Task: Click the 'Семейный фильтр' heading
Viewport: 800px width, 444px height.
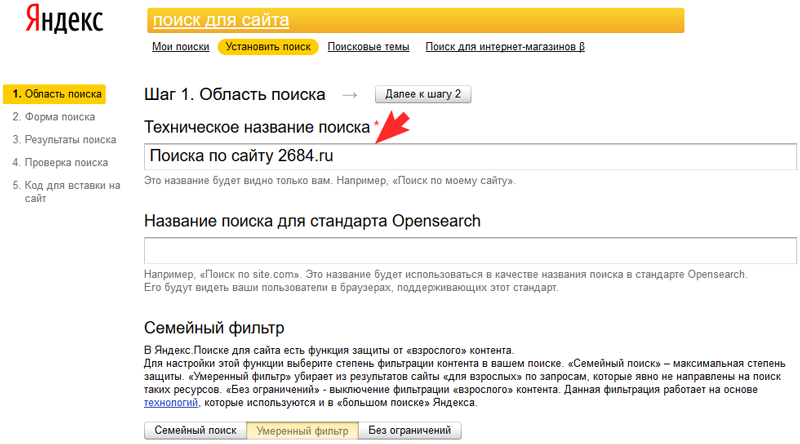Action: tap(214, 328)
